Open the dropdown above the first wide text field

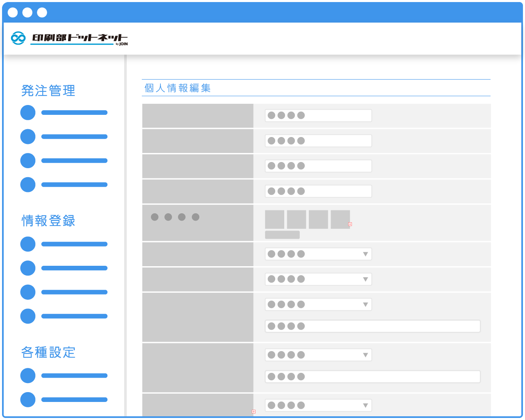[x=318, y=304]
